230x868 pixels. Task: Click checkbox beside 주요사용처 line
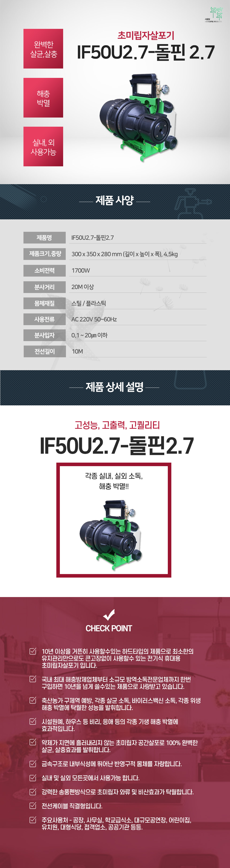click(x=33, y=819)
